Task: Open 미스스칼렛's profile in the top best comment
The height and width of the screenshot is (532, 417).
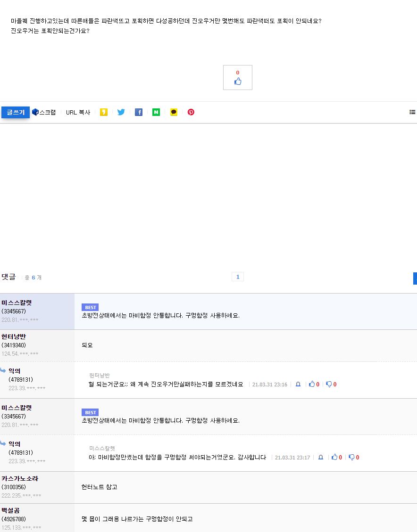Action: pos(17,303)
